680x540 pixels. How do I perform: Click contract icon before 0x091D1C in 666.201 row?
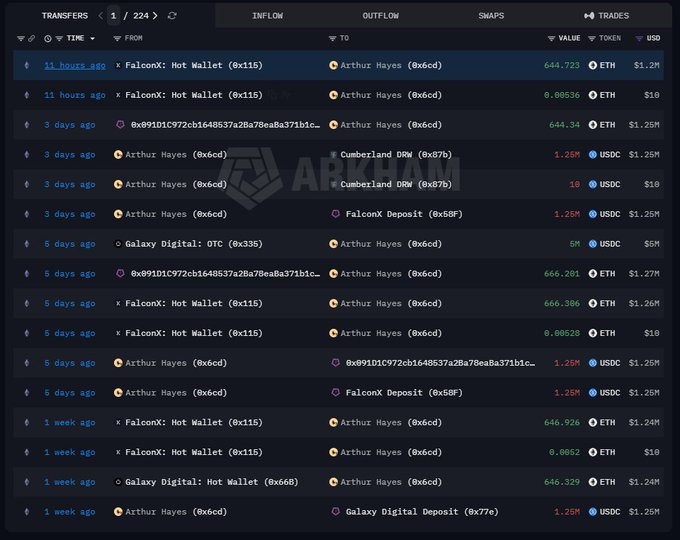click(120, 273)
